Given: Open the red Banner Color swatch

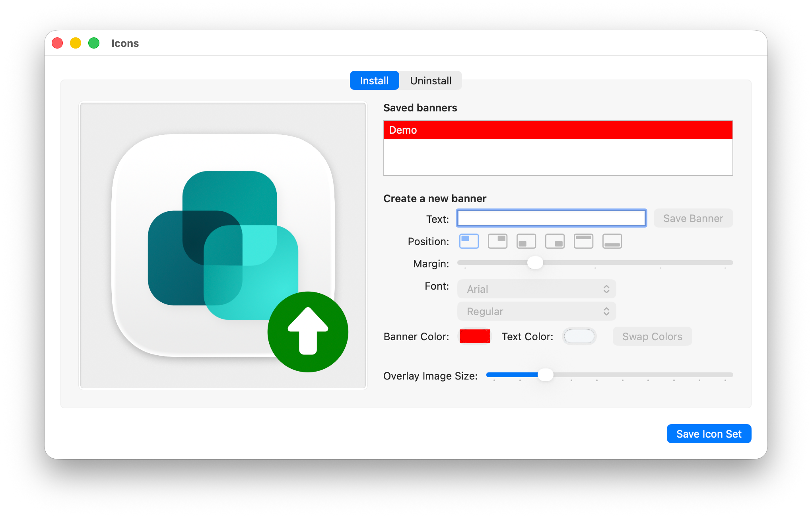Looking at the screenshot, I should [474, 336].
